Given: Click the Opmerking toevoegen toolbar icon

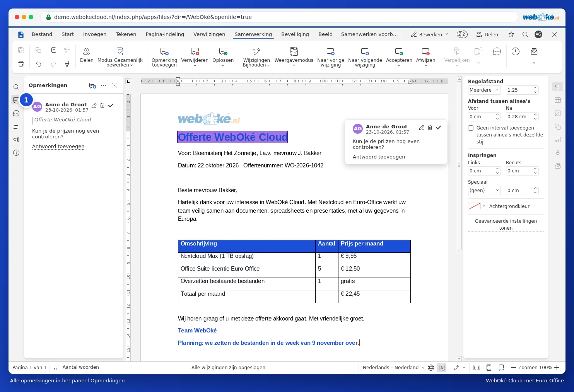Looking at the screenshot, I should click(164, 51).
